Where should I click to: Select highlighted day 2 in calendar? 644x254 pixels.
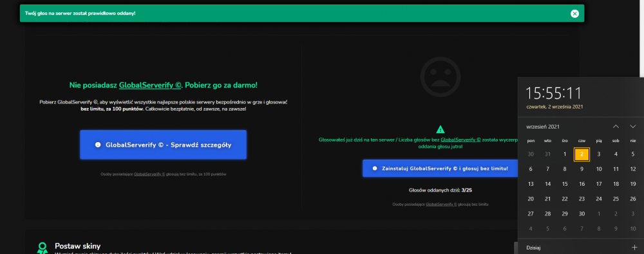[582, 154]
